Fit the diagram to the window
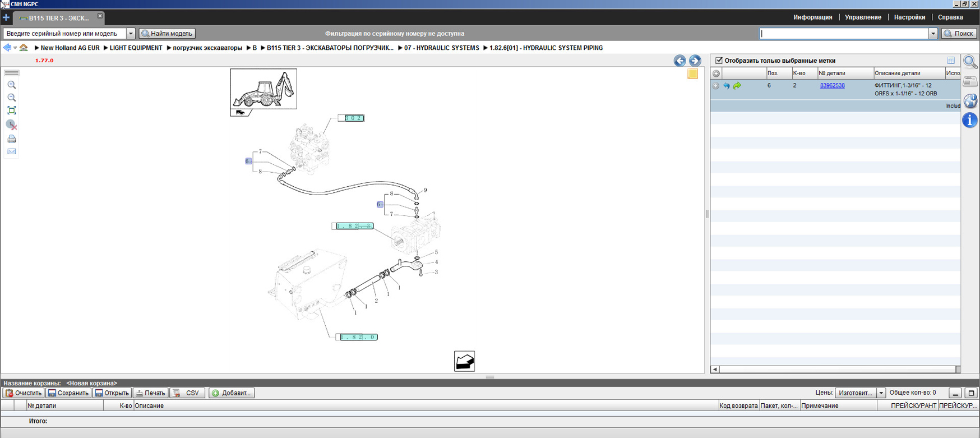 point(11,110)
